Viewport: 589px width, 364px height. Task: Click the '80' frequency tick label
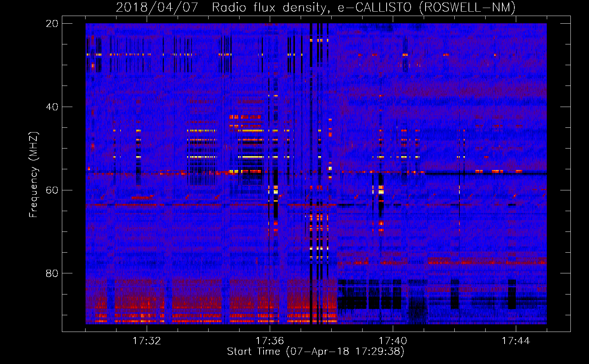tap(52, 273)
